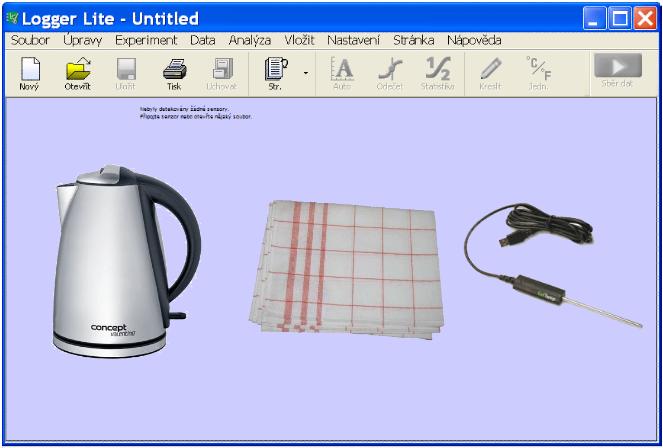663x448 pixels.
Task: Click the Logger Lite title bar app icon
Action: pyautogui.click(x=12, y=18)
